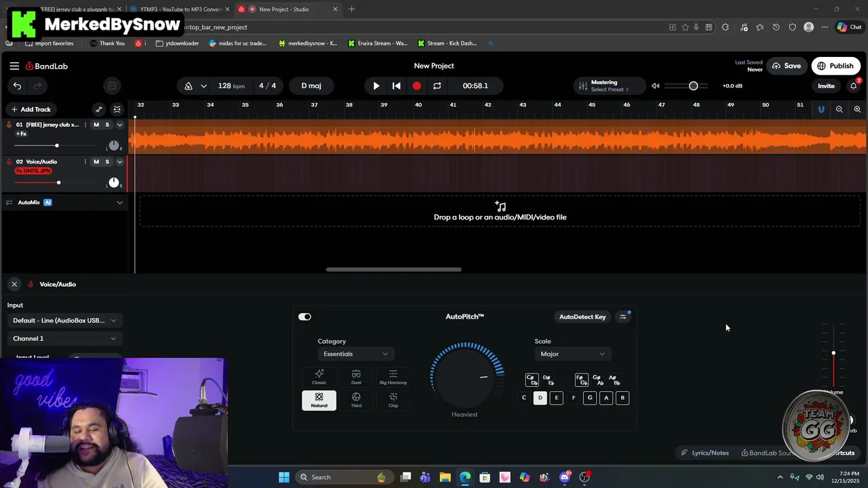The height and width of the screenshot is (488, 868).
Task: Click the metronome icon
Action: tap(189, 86)
